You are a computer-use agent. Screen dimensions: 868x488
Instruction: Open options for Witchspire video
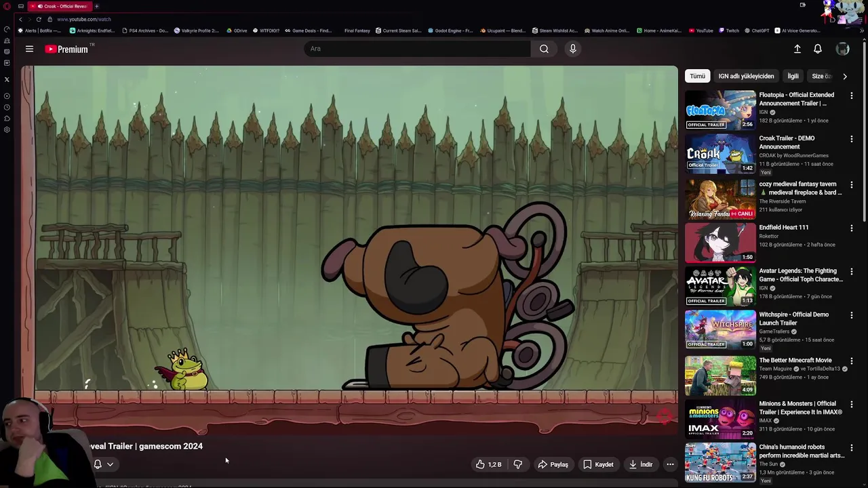852,315
